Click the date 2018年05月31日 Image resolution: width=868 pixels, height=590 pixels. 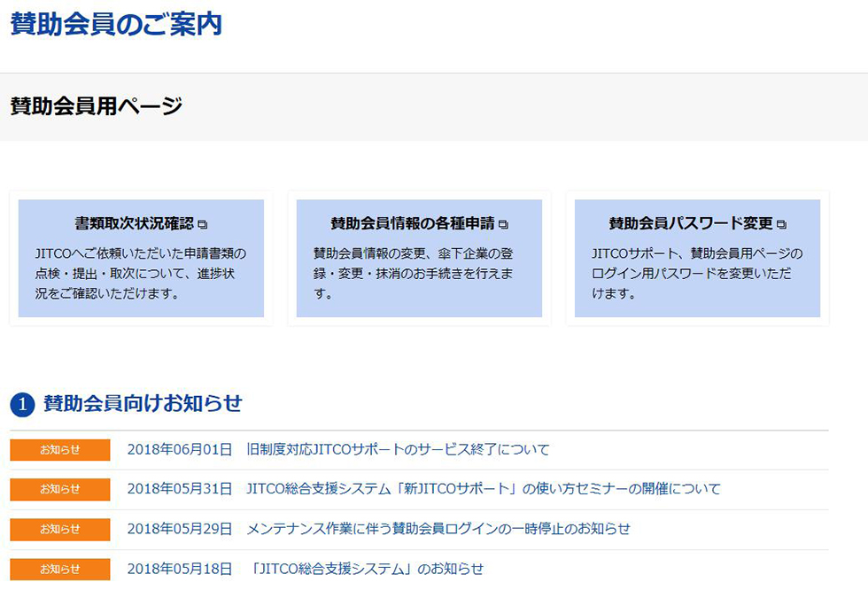point(180,489)
